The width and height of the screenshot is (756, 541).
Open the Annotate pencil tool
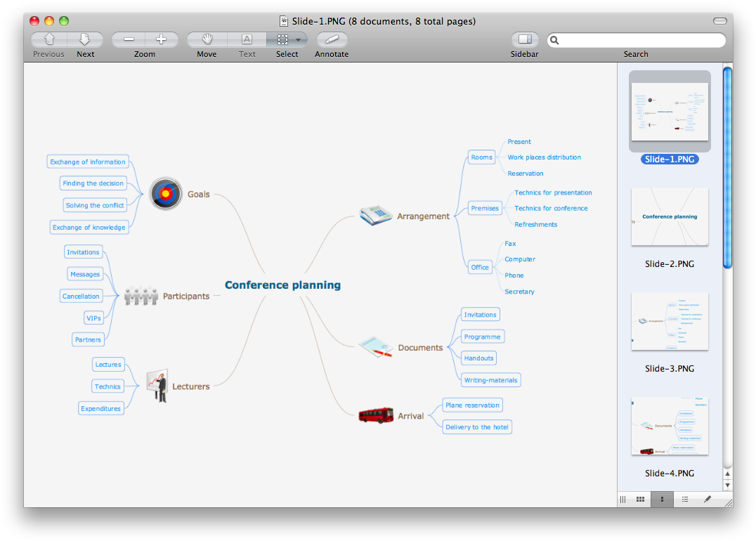click(x=332, y=39)
